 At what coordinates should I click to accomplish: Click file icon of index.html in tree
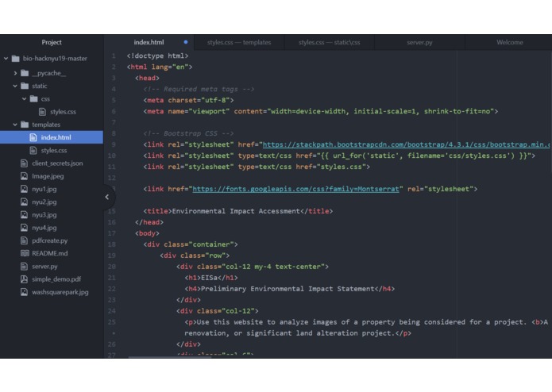pyautogui.click(x=33, y=137)
